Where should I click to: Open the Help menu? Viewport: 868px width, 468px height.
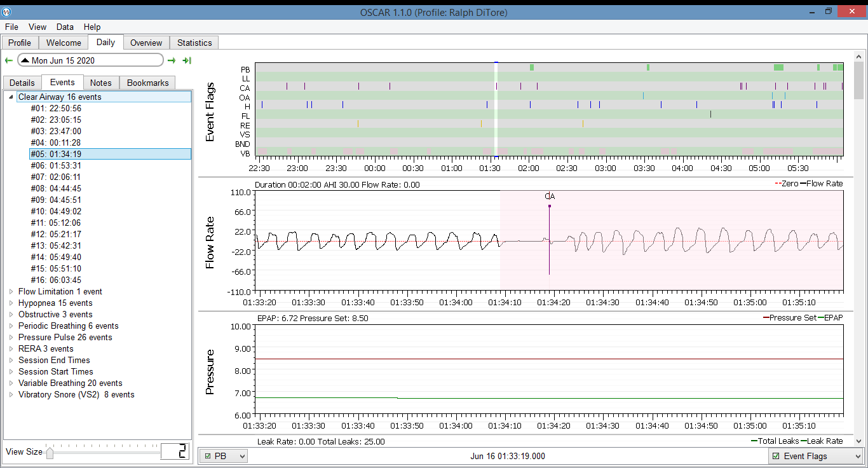point(92,27)
